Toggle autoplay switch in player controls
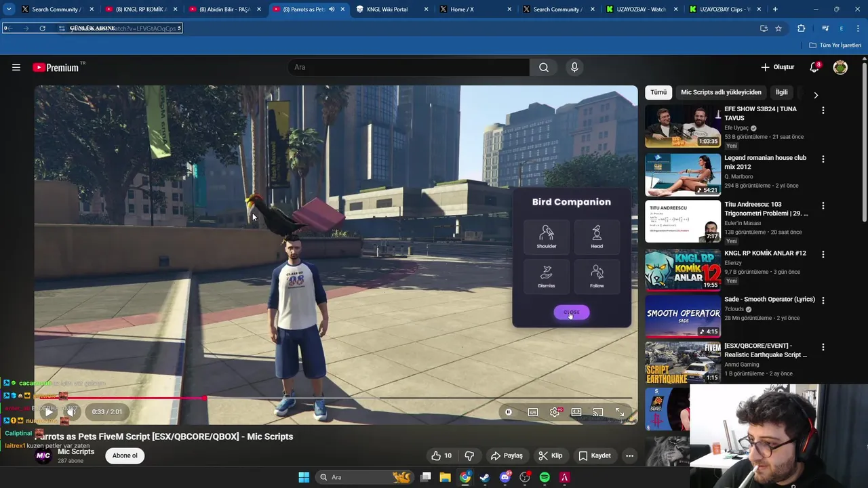This screenshot has width=868, height=488. (x=509, y=411)
